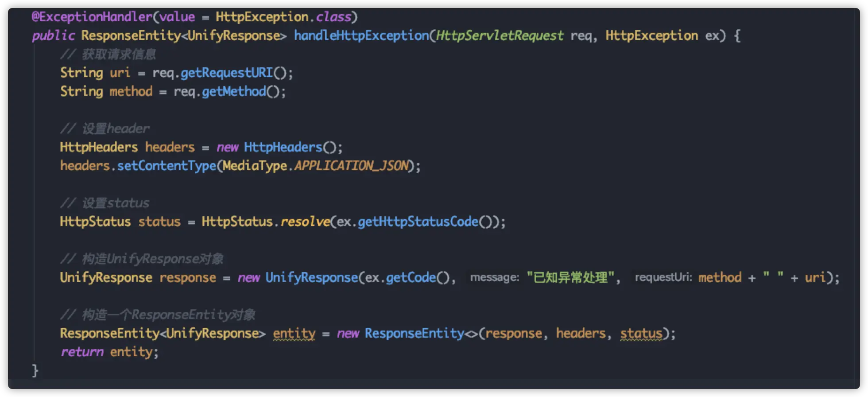Click the @ExceptionHandler annotation
The height and width of the screenshot is (397, 868).
(92, 17)
